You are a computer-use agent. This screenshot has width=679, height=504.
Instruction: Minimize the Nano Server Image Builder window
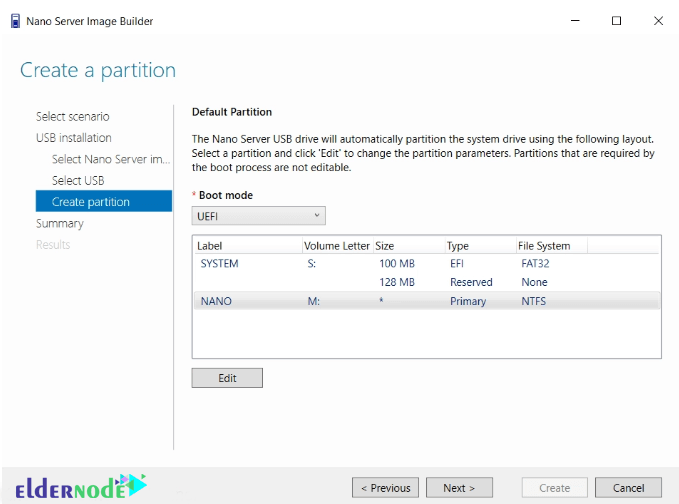[575, 21]
